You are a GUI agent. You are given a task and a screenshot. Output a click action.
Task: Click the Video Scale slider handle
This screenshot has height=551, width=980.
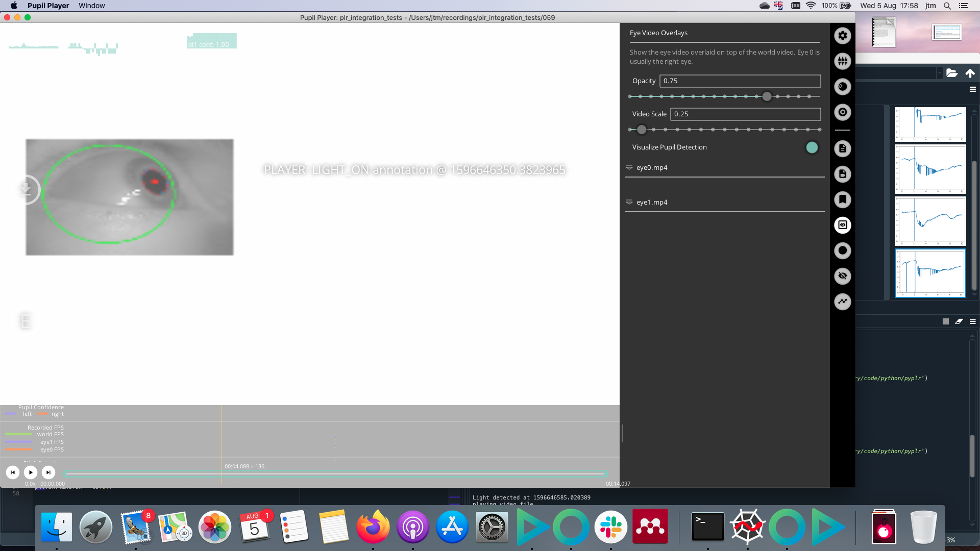642,130
